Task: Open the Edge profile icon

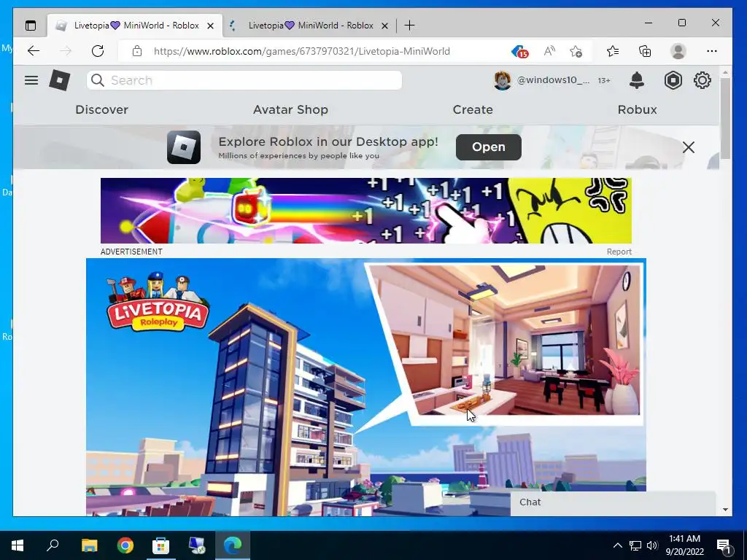Action: coord(678,52)
